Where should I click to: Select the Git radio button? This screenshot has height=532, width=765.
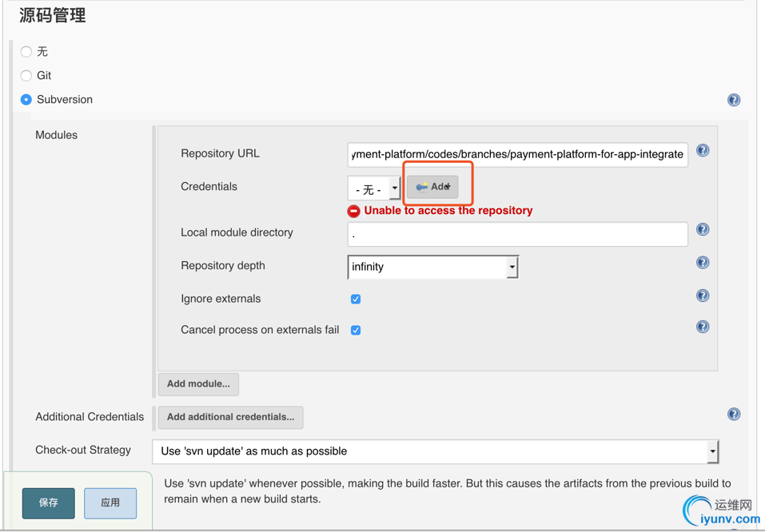26,75
